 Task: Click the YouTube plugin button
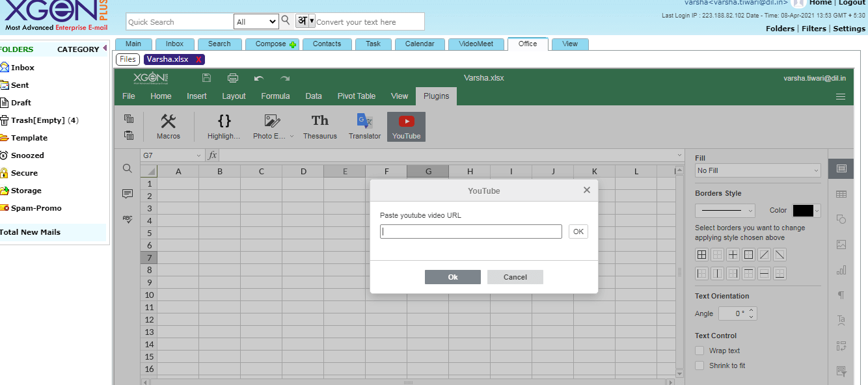coord(406,127)
